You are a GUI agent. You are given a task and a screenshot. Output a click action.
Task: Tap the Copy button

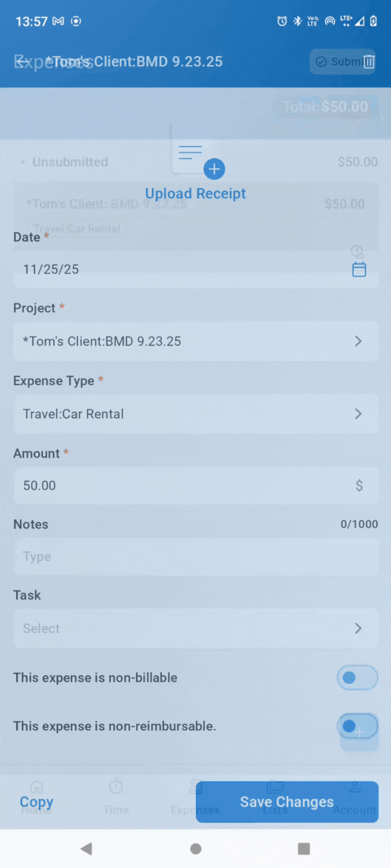pyautogui.click(x=37, y=802)
